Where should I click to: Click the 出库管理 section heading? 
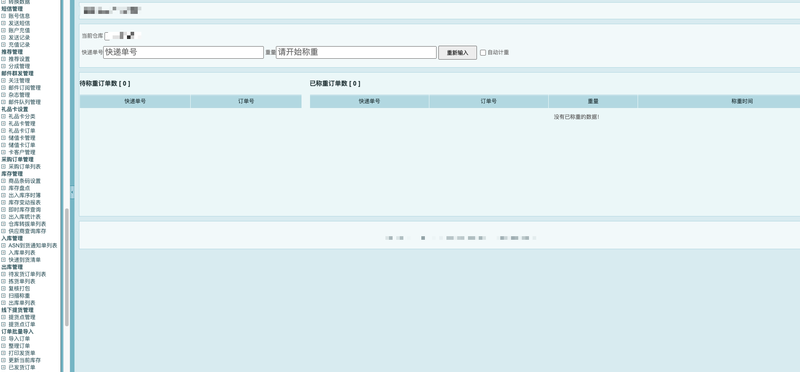tap(12, 267)
